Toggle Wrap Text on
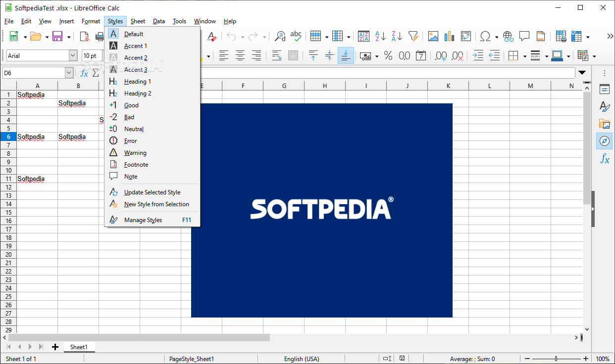The image size is (615, 364). point(277,56)
